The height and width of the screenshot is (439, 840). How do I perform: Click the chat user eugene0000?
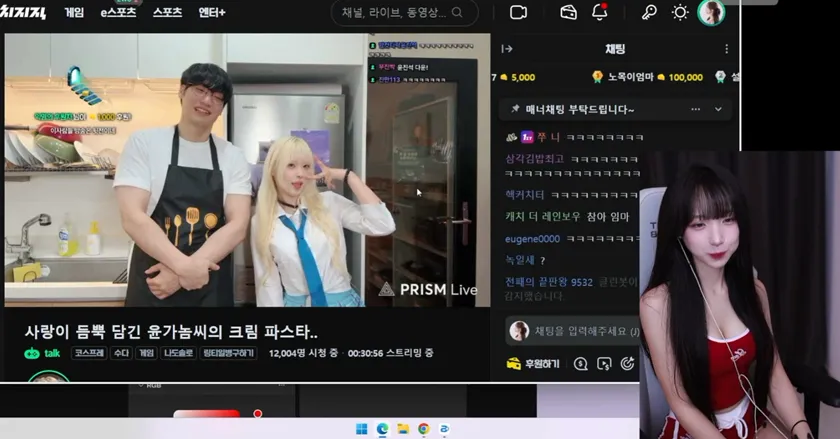pyautogui.click(x=532, y=239)
